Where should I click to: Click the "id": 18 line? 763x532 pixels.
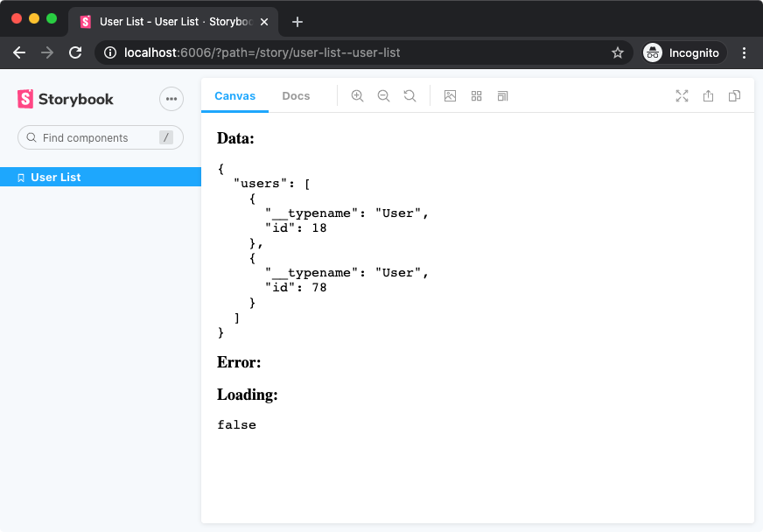(296, 227)
